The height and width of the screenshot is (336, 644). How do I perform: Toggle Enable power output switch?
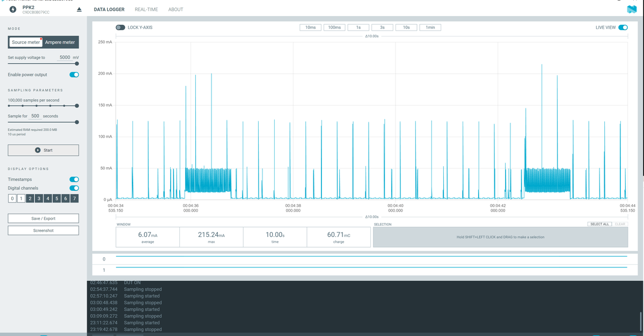(x=74, y=74)
